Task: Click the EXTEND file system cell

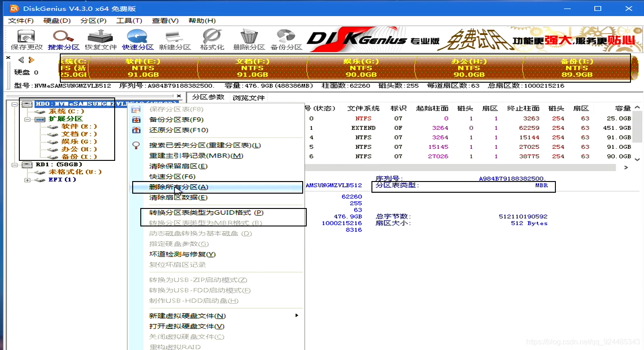Action: [x=363, y=128]
